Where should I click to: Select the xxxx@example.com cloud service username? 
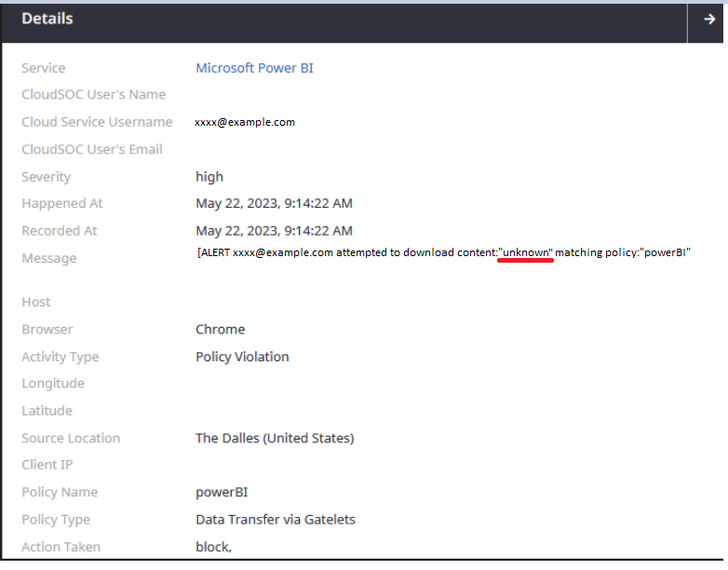pos(245,122)
